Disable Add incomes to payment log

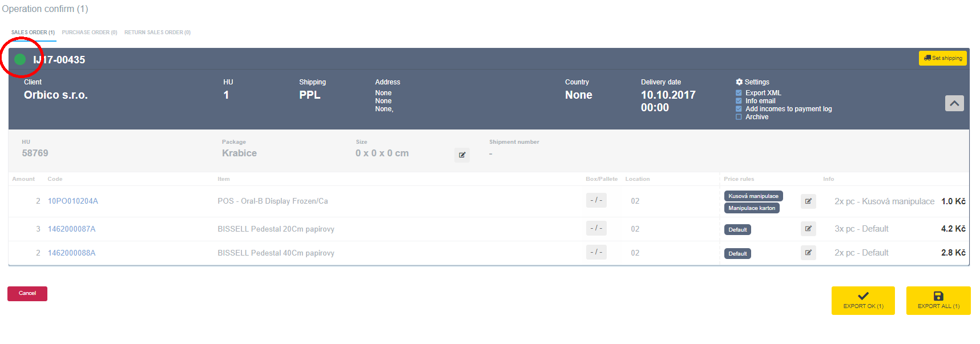point(739,109)
